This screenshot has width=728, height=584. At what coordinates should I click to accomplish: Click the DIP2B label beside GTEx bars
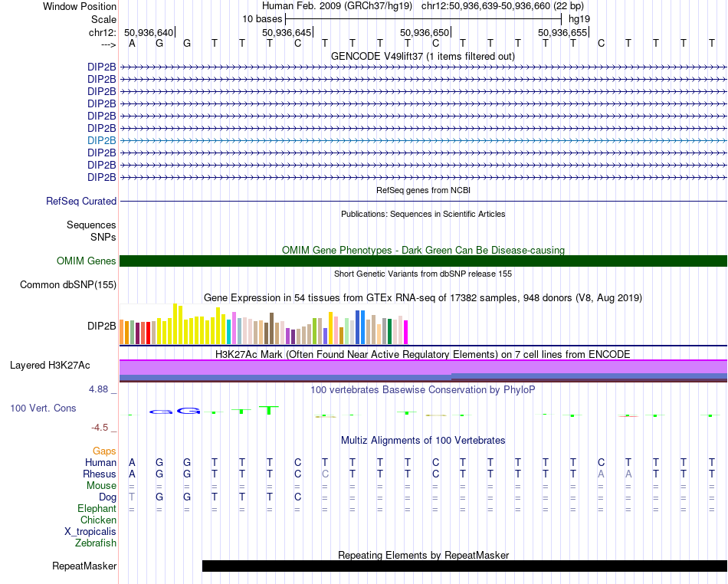click(x=102, y=326)
